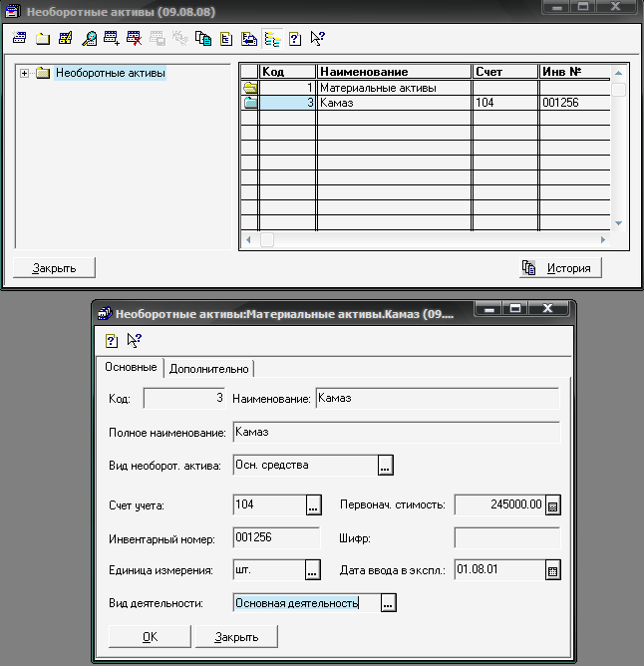Viewport: 644px width, 666px height.
Task: Toggle the tree view toolbar icon
Action: (272, 39)
